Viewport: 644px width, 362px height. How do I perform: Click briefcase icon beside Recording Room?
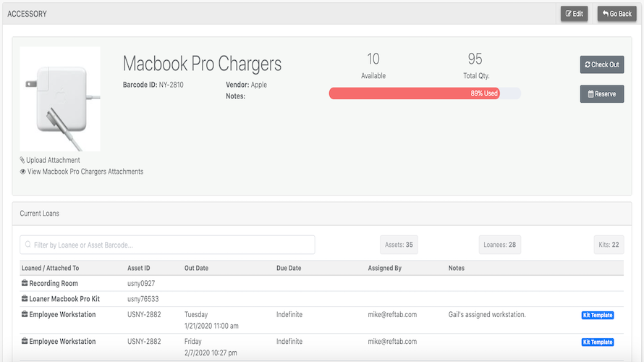coord(25,284)
